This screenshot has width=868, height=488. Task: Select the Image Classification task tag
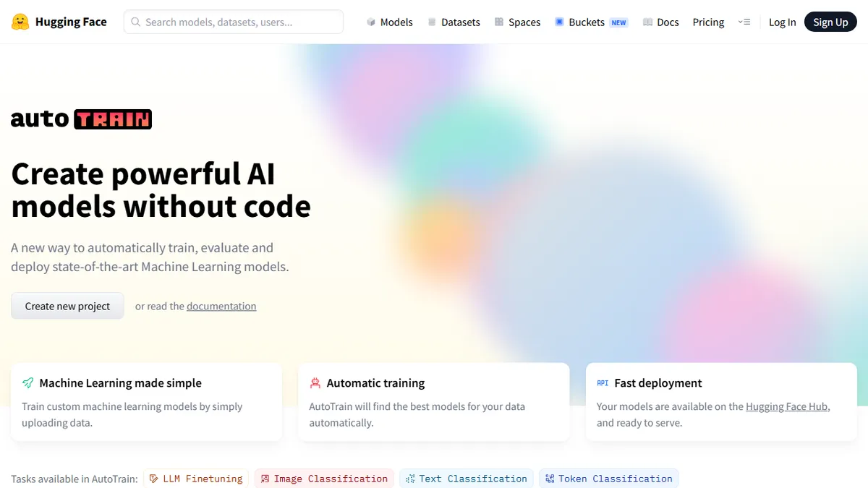coord(324,479)
